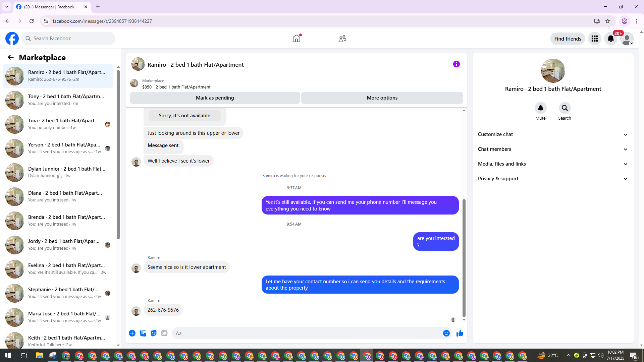Click the address bar URL
644x362 pixels.
click(102, 21)
